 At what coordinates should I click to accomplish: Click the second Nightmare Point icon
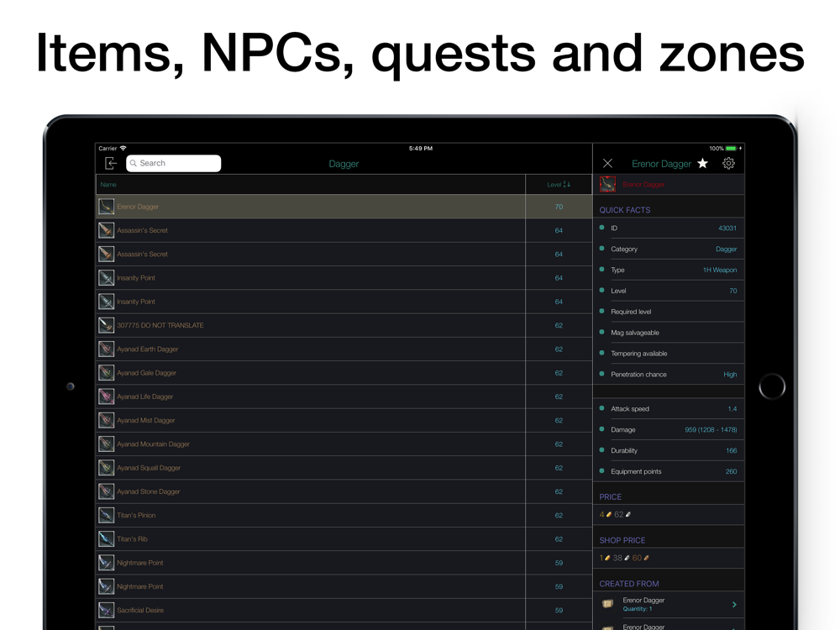click(106, 586)
